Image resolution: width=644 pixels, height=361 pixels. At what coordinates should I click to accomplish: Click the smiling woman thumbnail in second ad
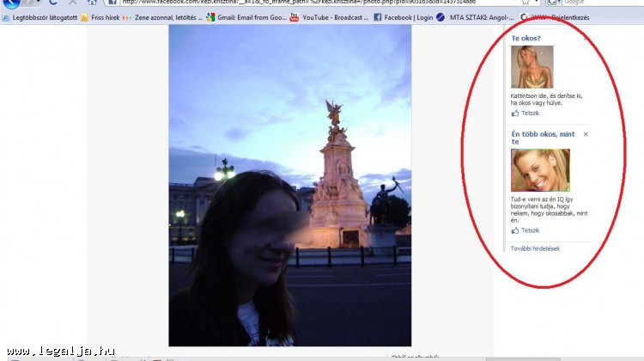(x=540, y=170)
